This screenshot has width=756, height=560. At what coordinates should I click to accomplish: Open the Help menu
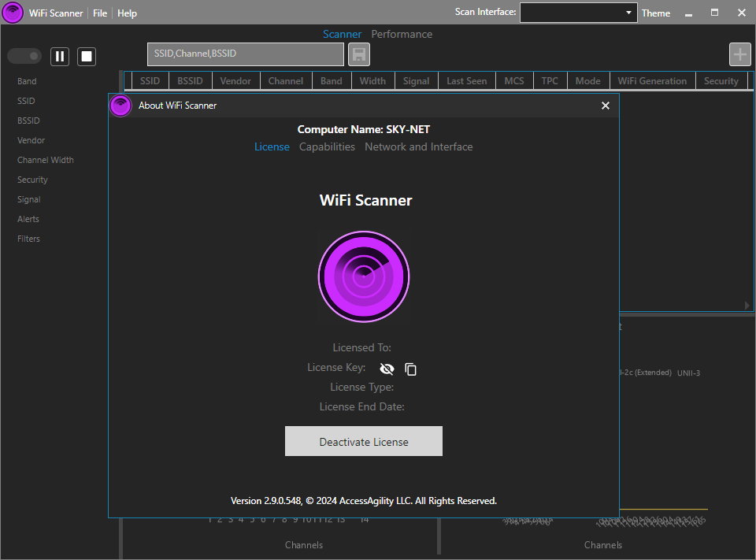point(128,13)
